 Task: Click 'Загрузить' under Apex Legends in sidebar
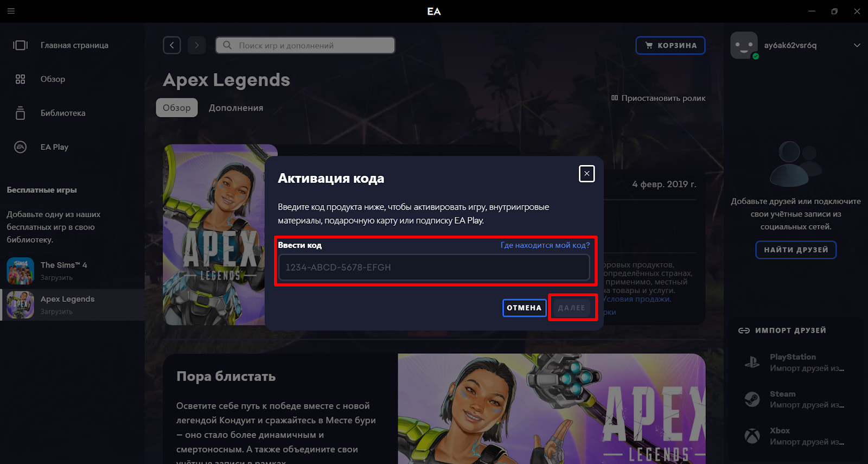[56, 312]
